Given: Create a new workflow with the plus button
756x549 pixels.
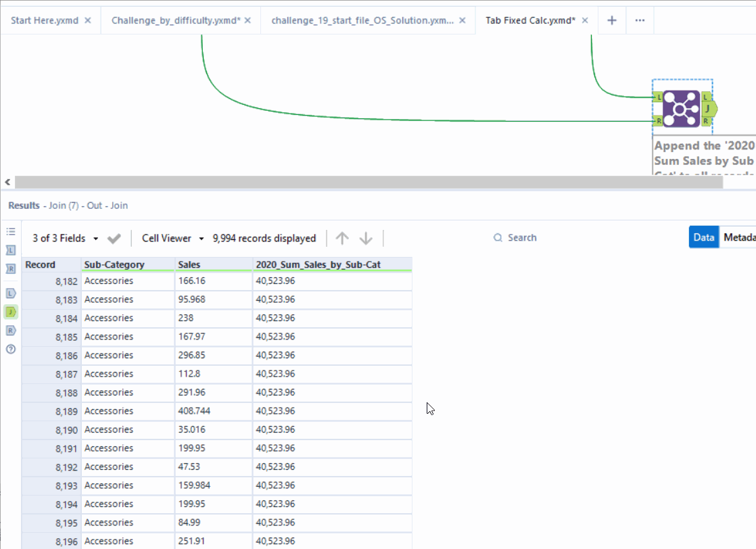Looking at the screenshot, I should [x=611, y=20].
